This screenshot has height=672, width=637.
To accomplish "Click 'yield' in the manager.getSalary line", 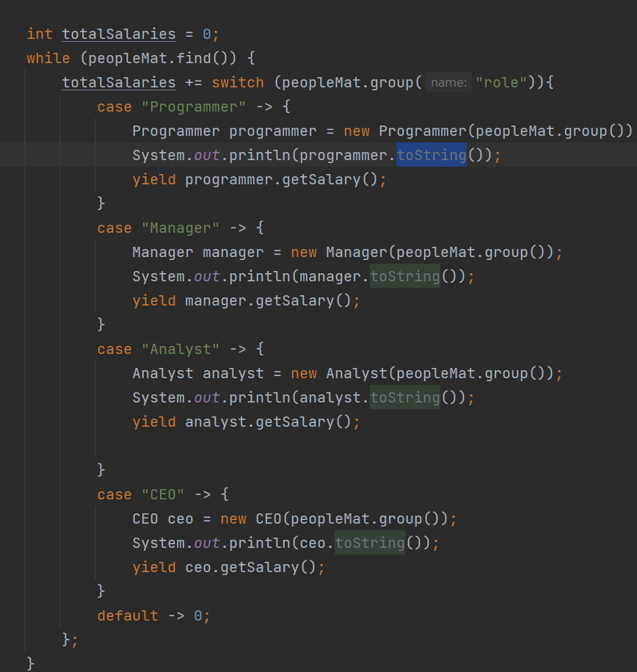I will pos(154,300).
